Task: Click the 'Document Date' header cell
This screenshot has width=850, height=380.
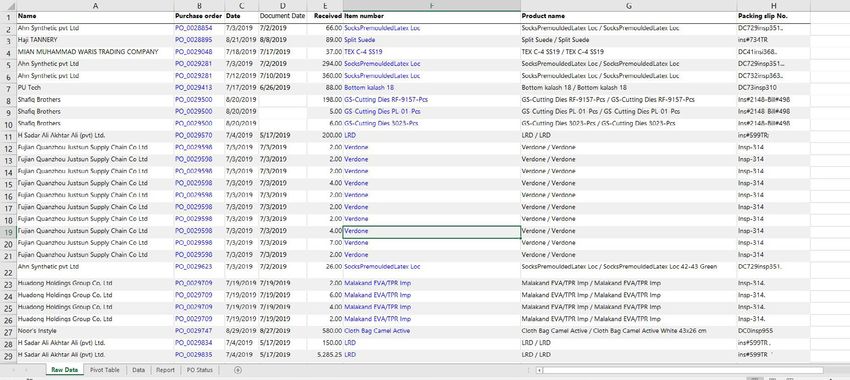Action: pyautogui.click(x=282, y=16)
